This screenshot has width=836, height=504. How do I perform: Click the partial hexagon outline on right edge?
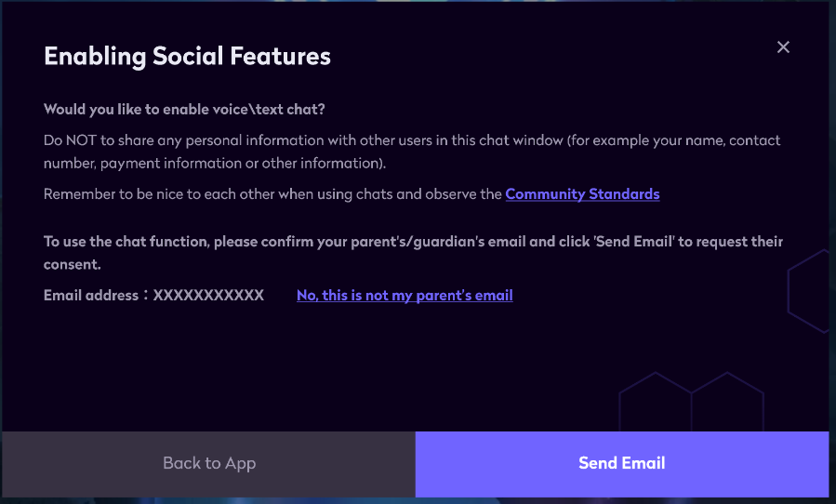click(x=807, y=288)
